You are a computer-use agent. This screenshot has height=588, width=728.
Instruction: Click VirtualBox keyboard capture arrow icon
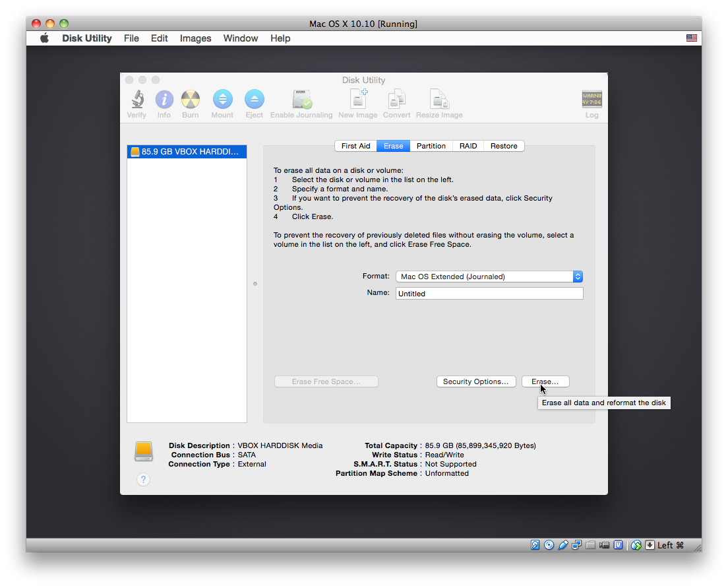coord(650,544)
